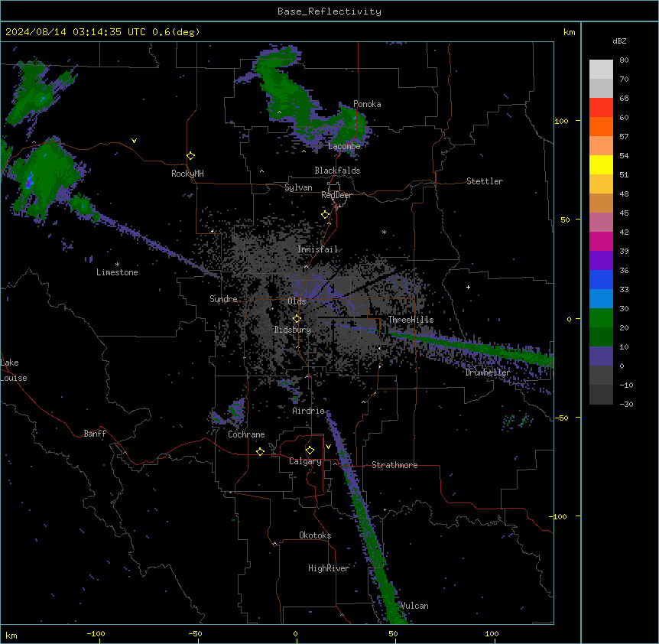Select the HighRiver label

pos(329,568)
